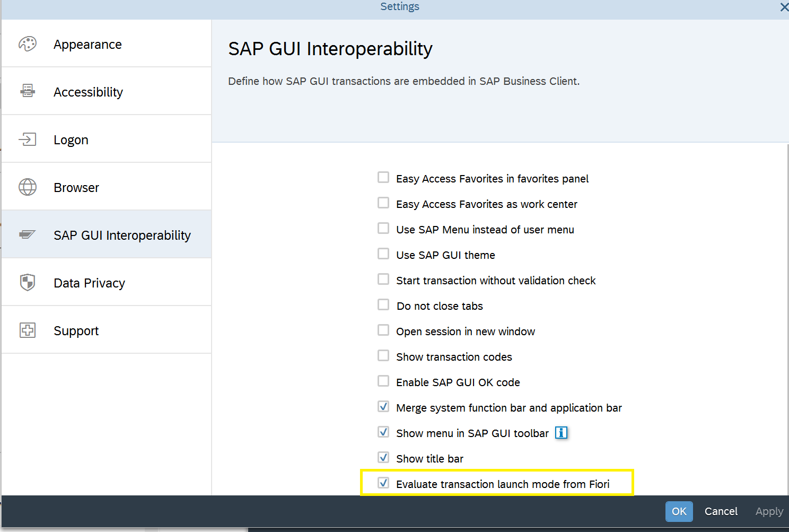789x532 pixels.
Task: Confirm settings with the OK button
Action: 679,511
